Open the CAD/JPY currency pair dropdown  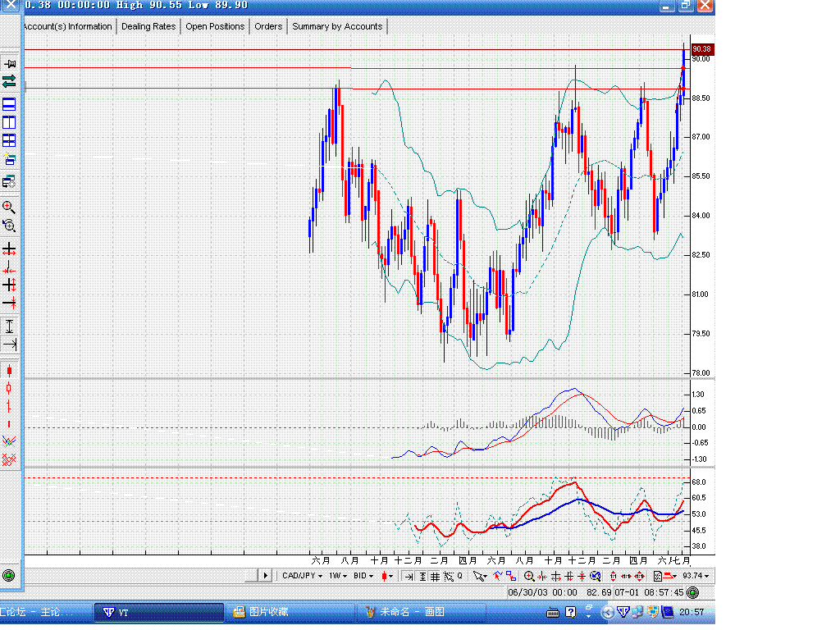302,576
